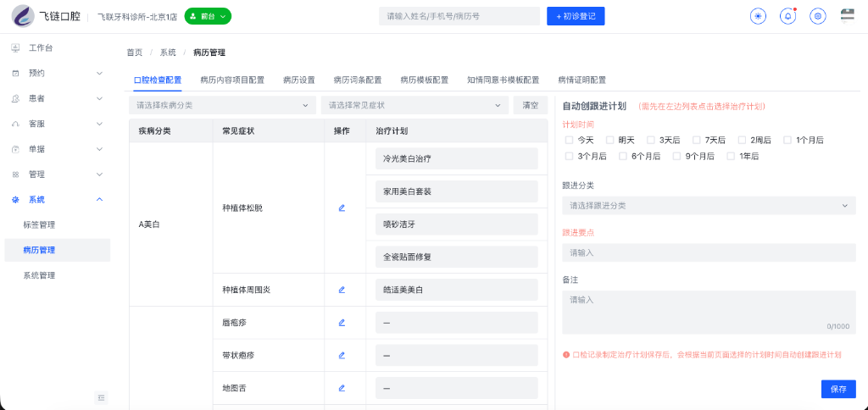The image size is (868, 410).
Task: Select the 喷砂洁牙 treatment plan
Action: [457, 224]
